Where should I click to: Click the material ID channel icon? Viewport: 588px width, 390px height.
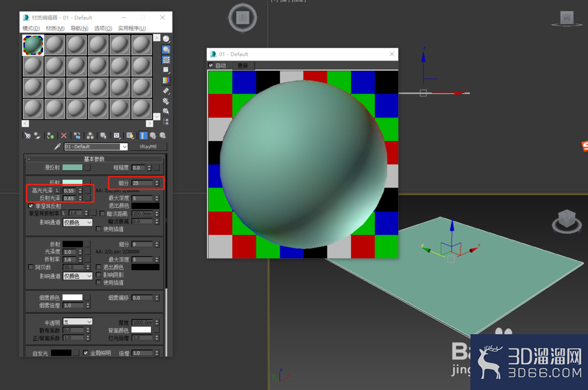pyautogui.click(x=117, y=136)
